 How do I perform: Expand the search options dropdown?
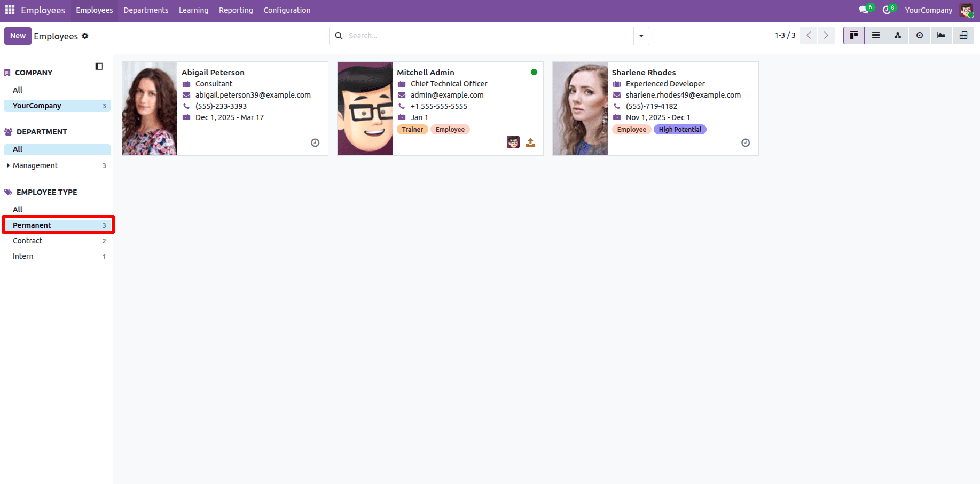pos(640,35)
